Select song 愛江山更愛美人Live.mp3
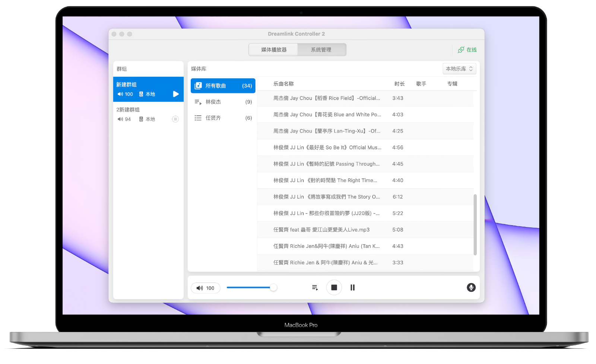Viewport: 596px width, 364px height. pyautogui.click(x=365, y=230)
